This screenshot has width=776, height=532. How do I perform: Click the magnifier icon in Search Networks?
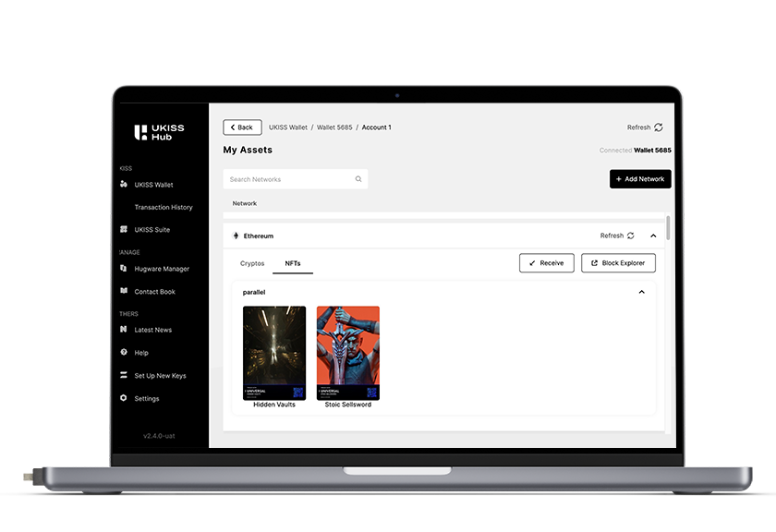tap(358, 179)
